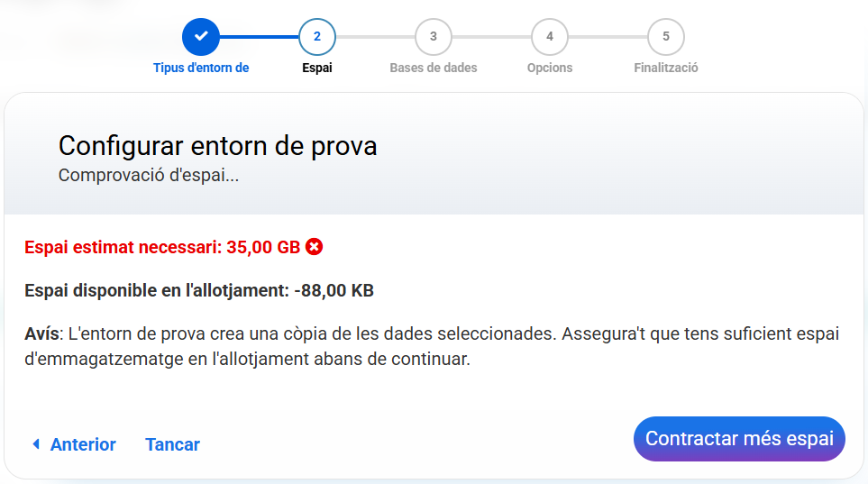Image resolution: width=868 pixels, height=484 pixels.
Task: Click the 'Espai estimat necessari' red text
Action: click(162, 247)
